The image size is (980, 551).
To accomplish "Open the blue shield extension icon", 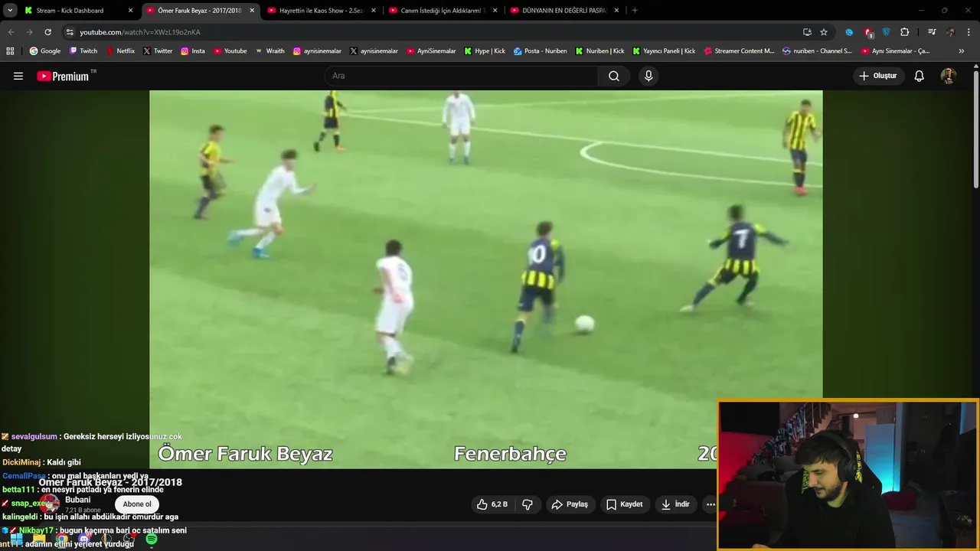I will point(886,32).
